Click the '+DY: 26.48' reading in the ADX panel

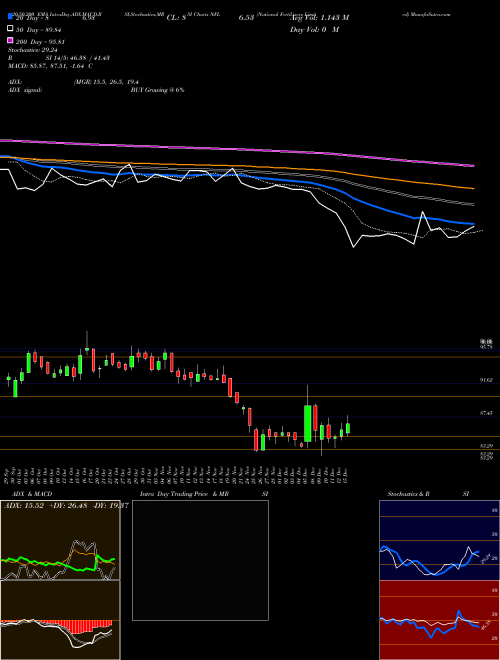click(x=68, y=506)
